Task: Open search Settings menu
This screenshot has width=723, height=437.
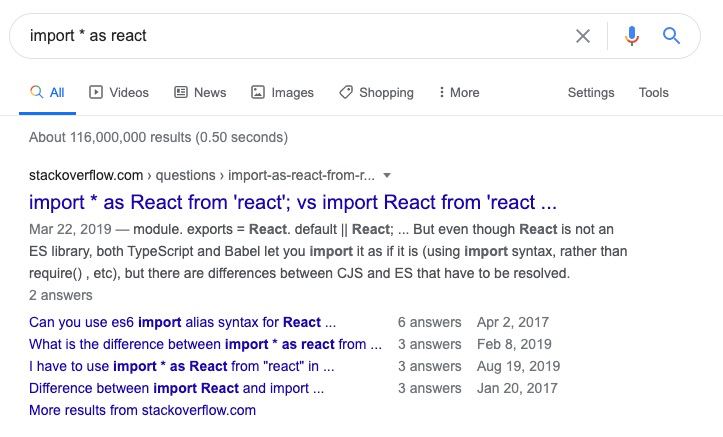Action: click(x=591, y=92)
